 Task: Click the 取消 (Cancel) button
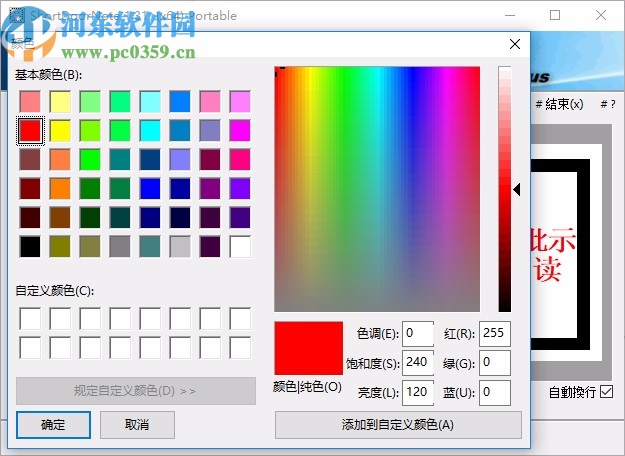click(137, 425)
